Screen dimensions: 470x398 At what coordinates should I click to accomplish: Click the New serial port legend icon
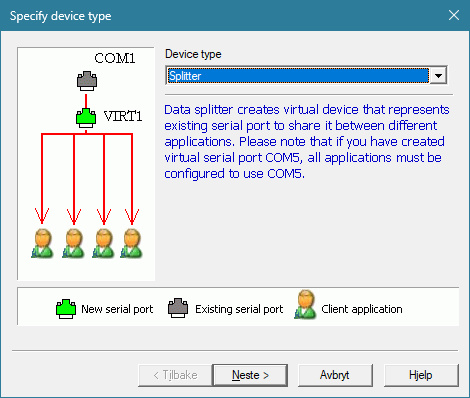[x=66, y=309]
